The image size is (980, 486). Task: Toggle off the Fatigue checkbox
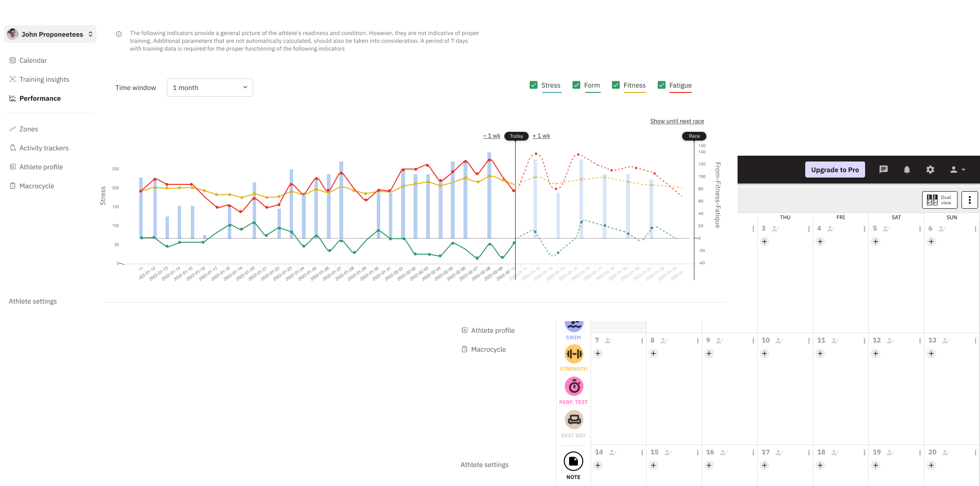point(662,85)
